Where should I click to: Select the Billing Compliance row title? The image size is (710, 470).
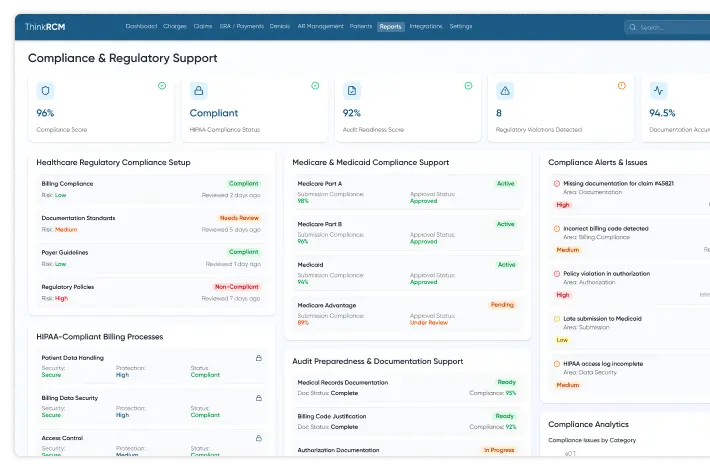67,183
